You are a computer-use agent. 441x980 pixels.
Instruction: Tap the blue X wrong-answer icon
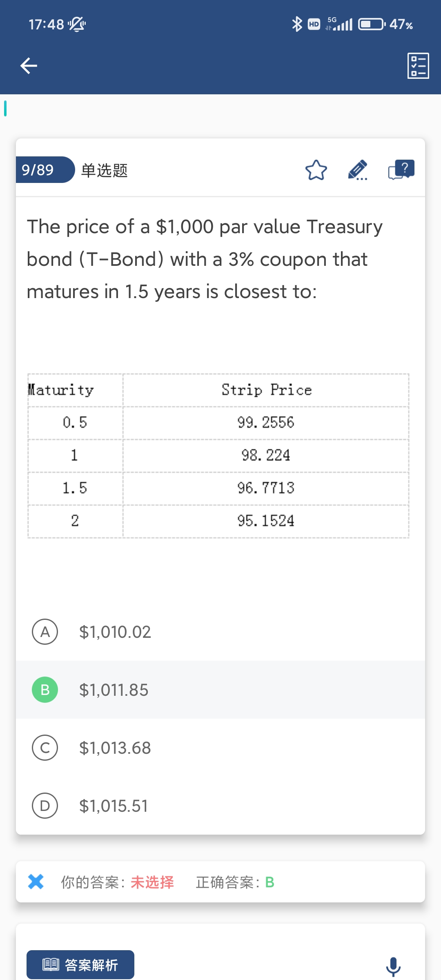coord(36,882)
